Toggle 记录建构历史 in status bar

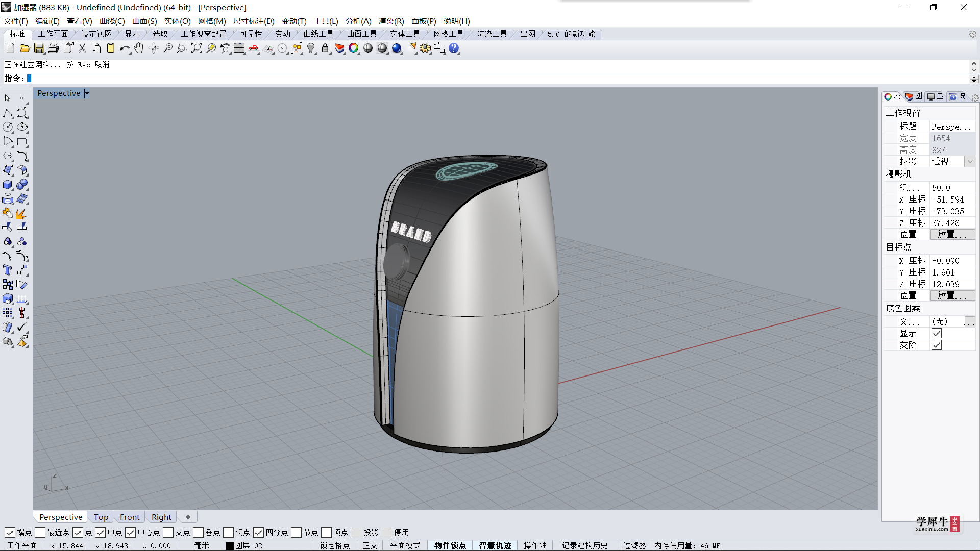(584, 545)
